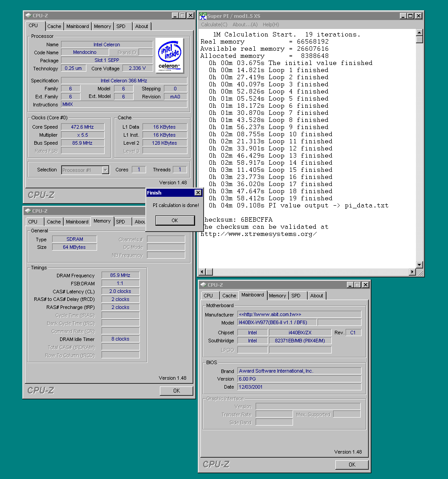Click OK in the Memory CPU-Z window
The width and height of the screenshot is (448, 479).
pos(176,391)
